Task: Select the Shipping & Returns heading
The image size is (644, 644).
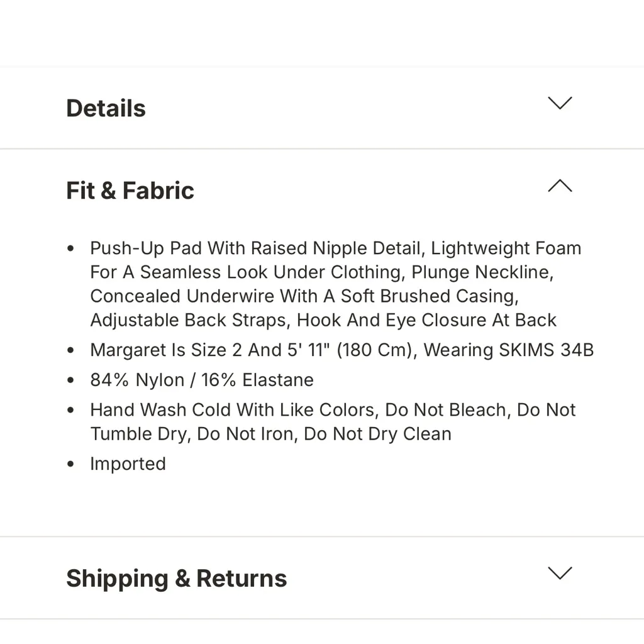Action: [176, 579]
